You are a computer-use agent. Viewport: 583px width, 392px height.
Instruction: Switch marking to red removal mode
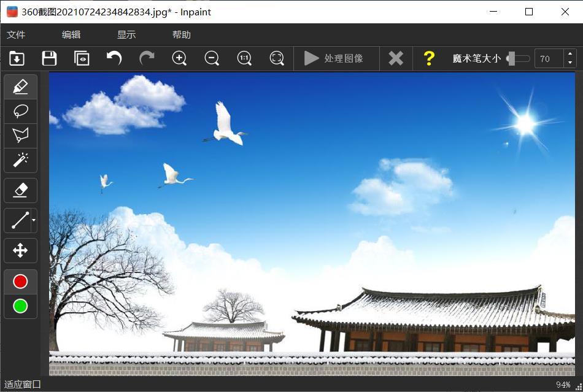(x=20, y=281)
